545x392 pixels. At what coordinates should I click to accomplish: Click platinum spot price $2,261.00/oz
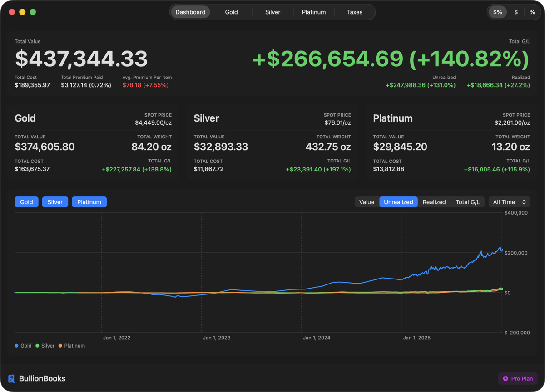point(512,122)
